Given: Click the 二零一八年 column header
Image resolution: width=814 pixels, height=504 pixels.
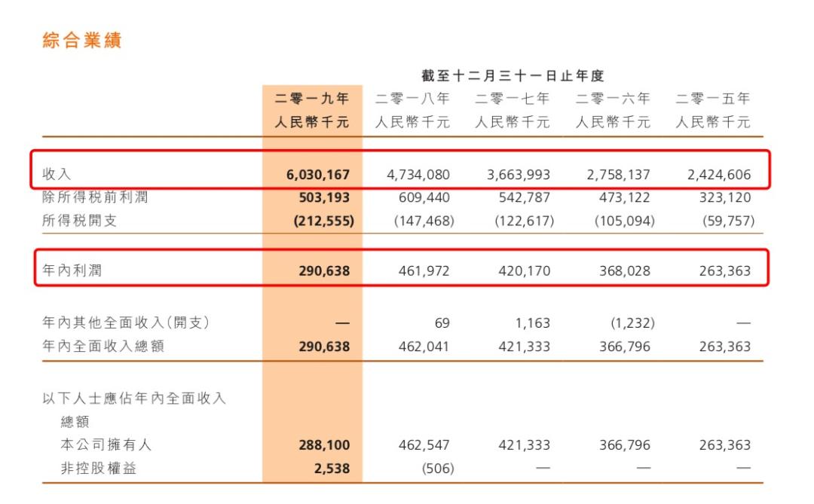Looking at the screenshot, I should tap(413, 99).
